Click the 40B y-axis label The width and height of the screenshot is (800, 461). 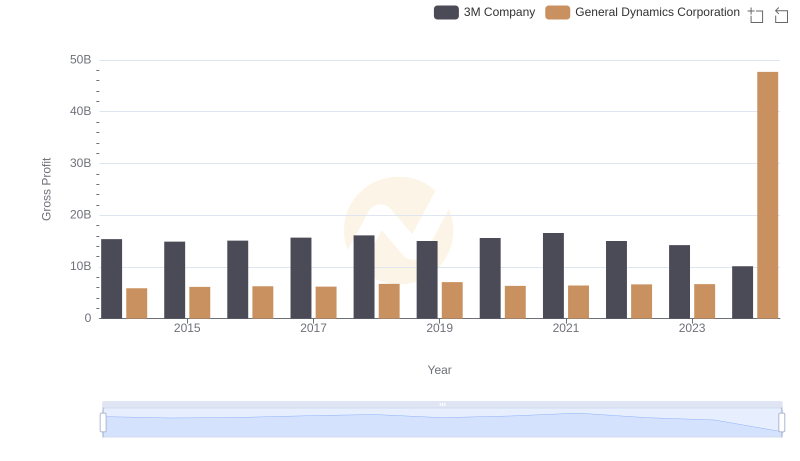tap(80, 111)
